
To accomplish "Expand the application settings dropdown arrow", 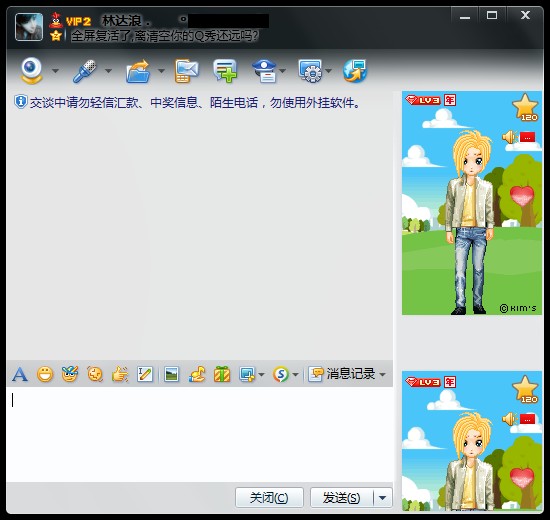I will tap(328, 71).
